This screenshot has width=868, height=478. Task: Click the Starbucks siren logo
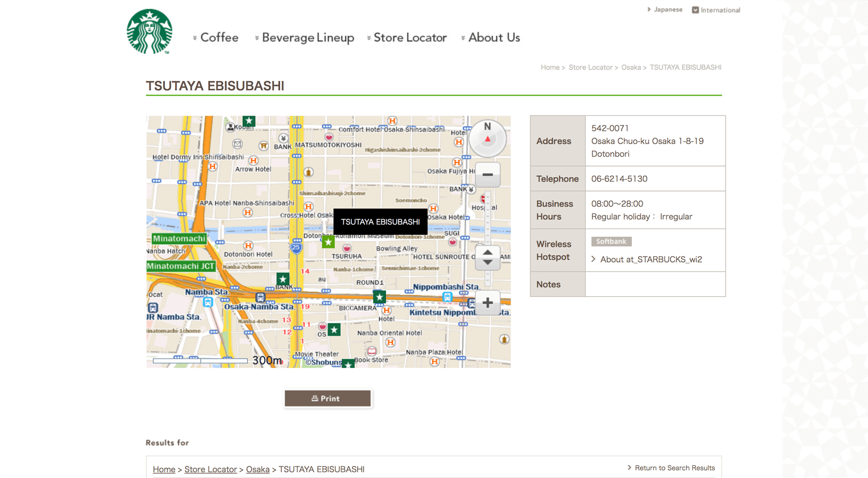coord(149,32)
